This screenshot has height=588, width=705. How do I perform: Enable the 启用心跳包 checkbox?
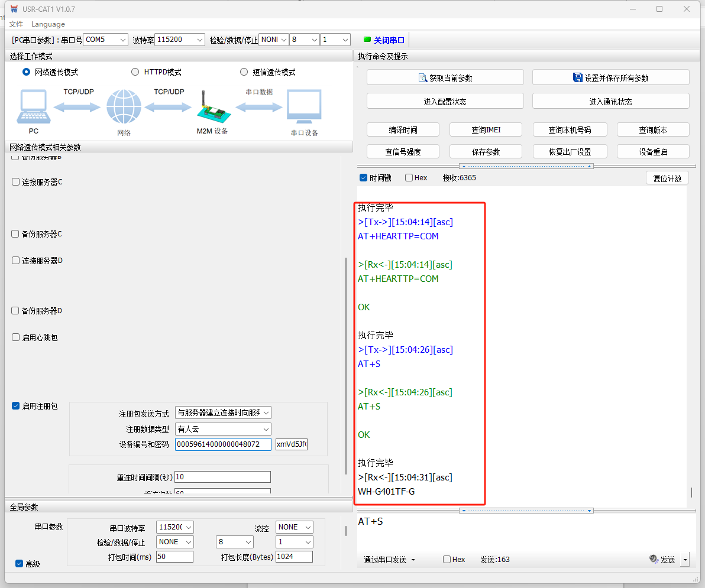coord(16,337)
